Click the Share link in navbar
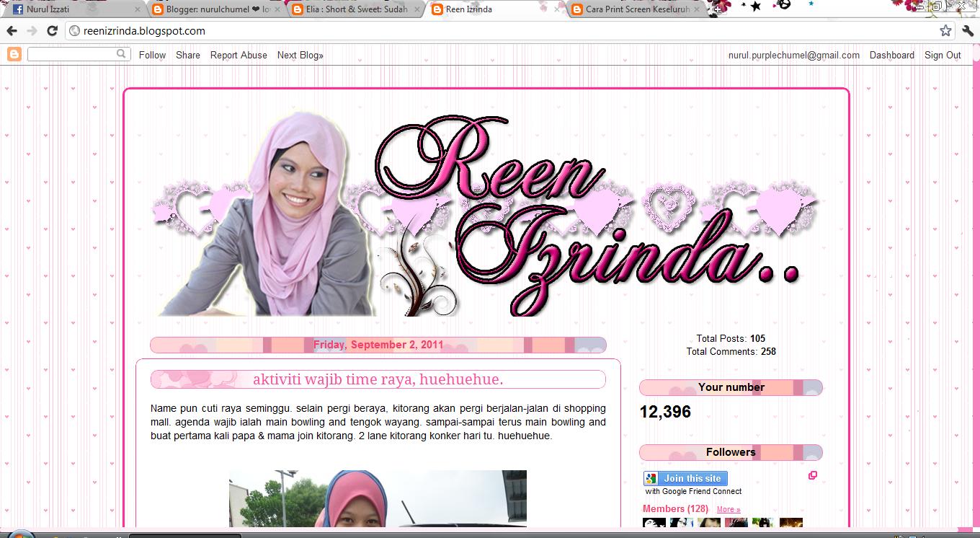The width and height of the screenshot is (980, 538). (x=188, y=55)
